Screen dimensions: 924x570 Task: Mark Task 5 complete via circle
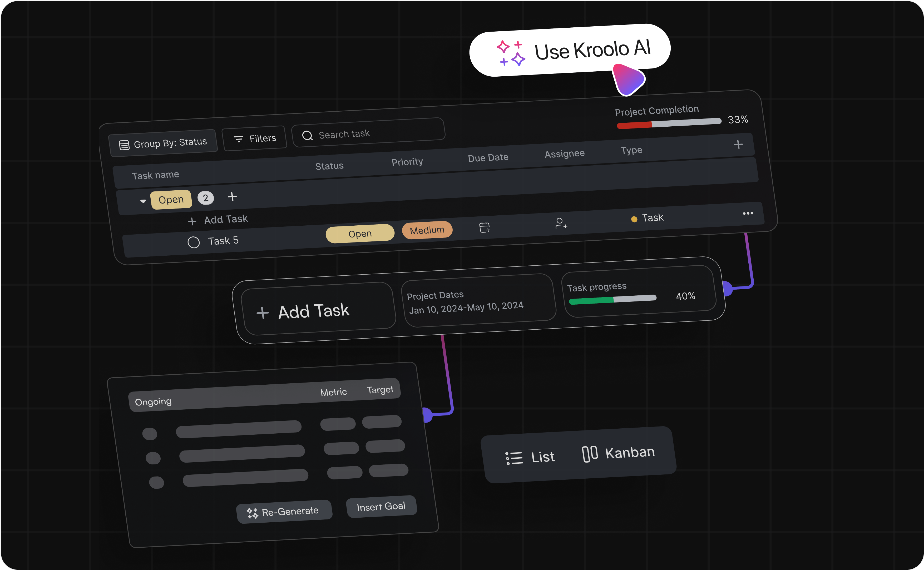click(x=193, y=242)
